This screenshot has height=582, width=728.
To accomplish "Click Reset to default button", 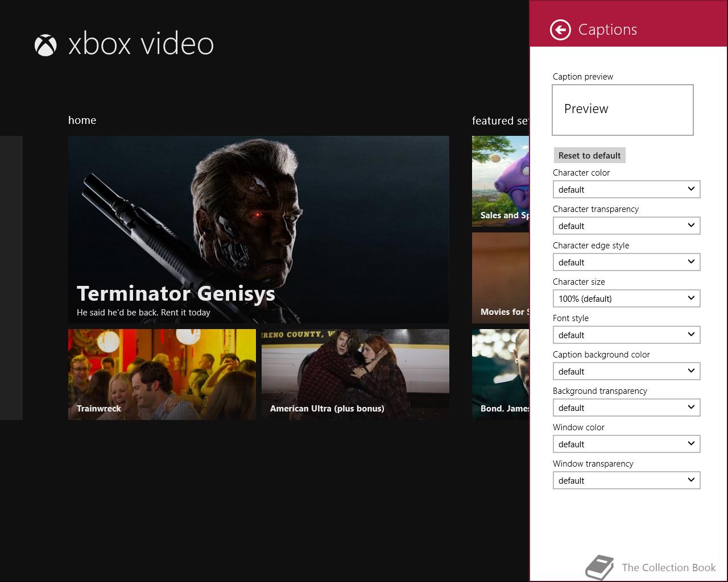I will 589,155.
